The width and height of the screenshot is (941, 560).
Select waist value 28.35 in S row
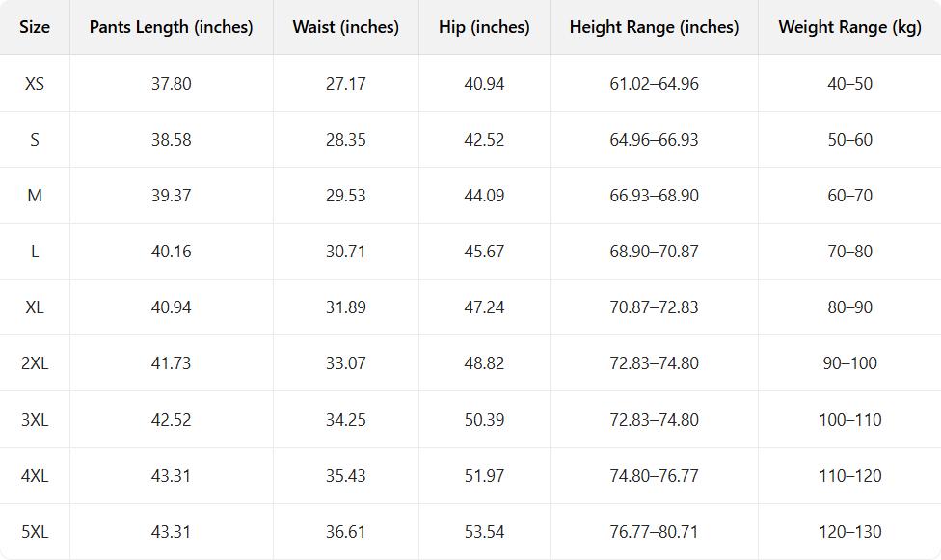coord(345,140)
